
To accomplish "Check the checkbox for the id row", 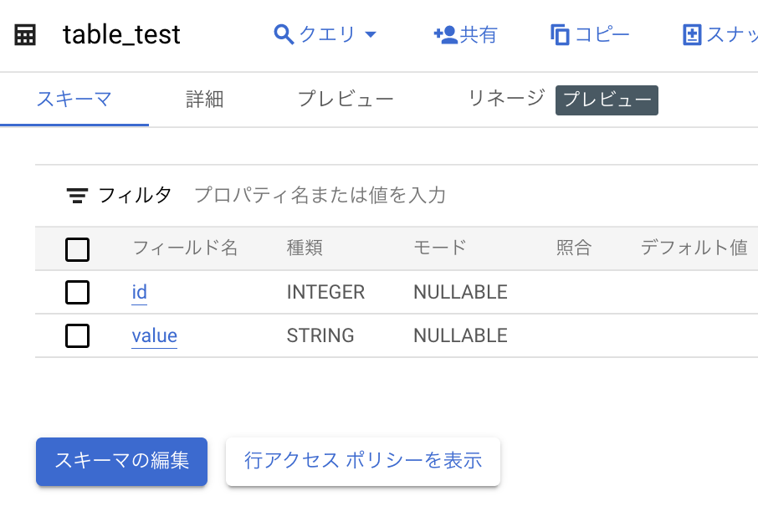I will click(77, 292).
